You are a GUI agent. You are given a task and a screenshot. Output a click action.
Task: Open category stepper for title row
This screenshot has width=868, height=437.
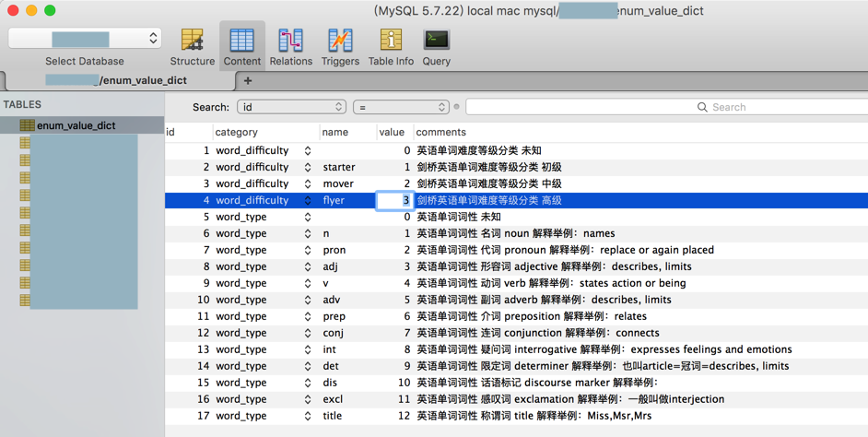308,416
